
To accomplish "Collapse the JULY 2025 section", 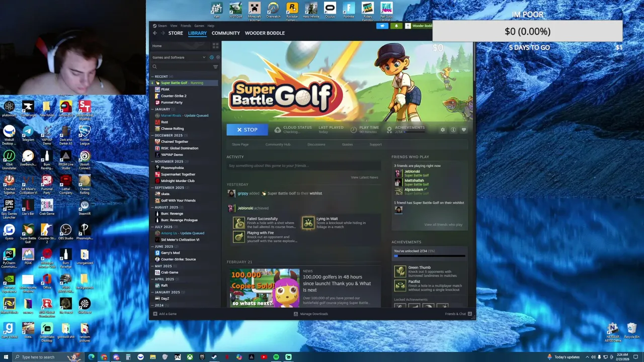I will (152, 227).
